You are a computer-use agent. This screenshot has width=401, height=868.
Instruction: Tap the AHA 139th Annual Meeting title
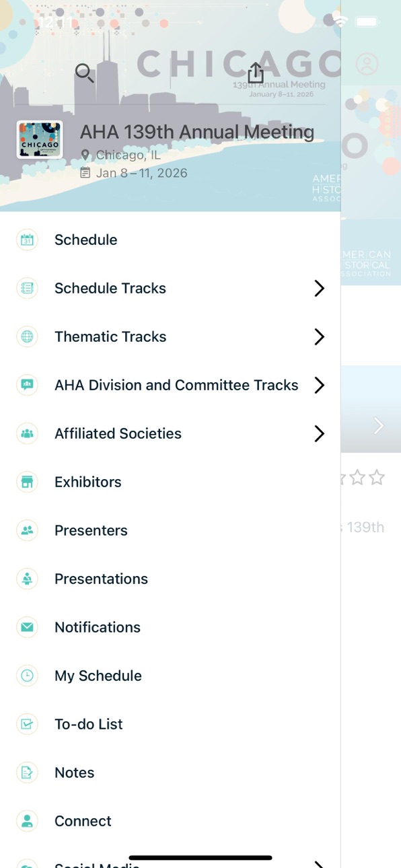pyautogui.click(x=197, y=132)
